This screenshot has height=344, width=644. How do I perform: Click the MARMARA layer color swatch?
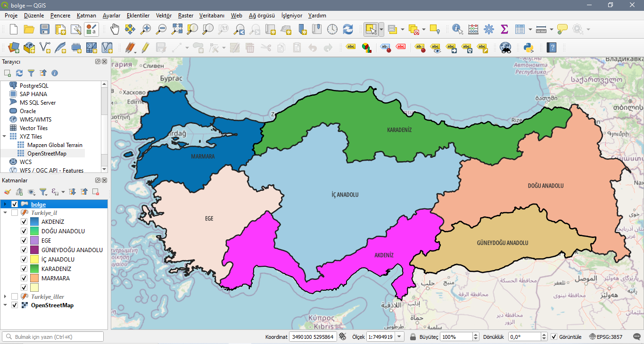pos(34,278)
